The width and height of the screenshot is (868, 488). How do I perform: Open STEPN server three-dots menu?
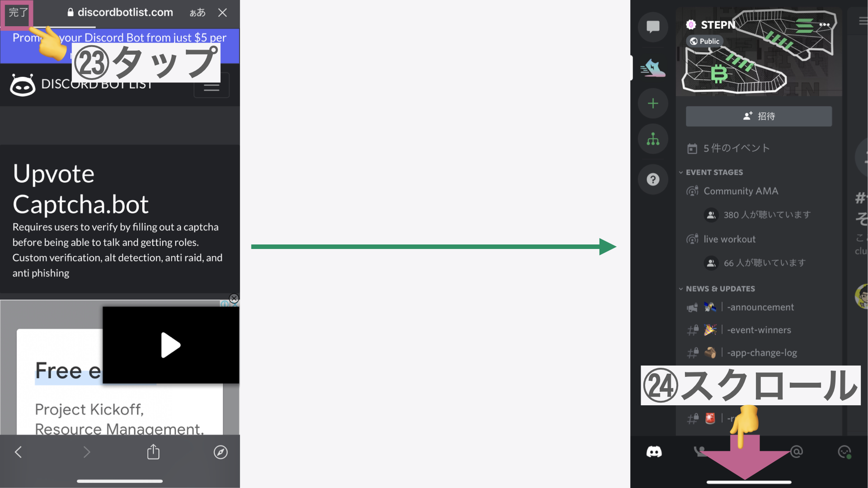[824, 25]
